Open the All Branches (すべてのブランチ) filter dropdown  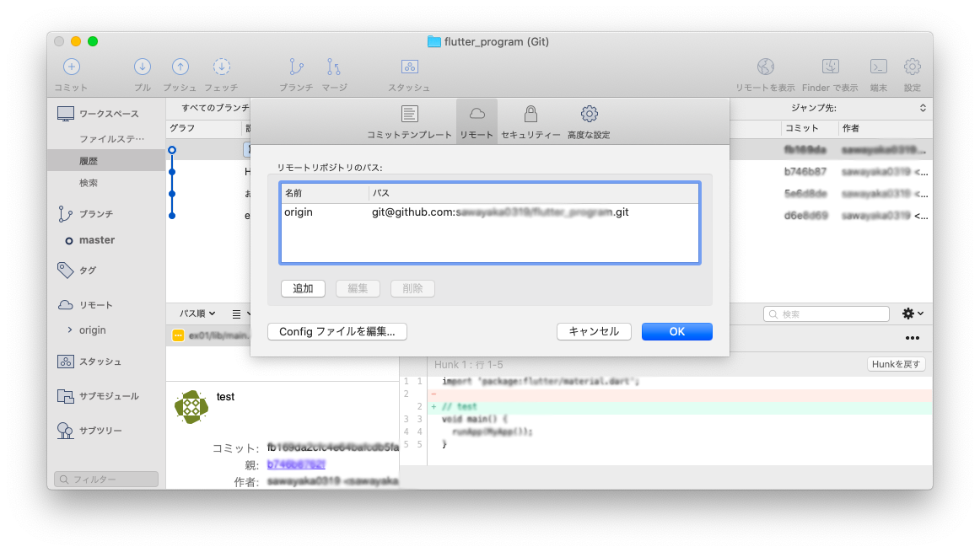(215, 108)
